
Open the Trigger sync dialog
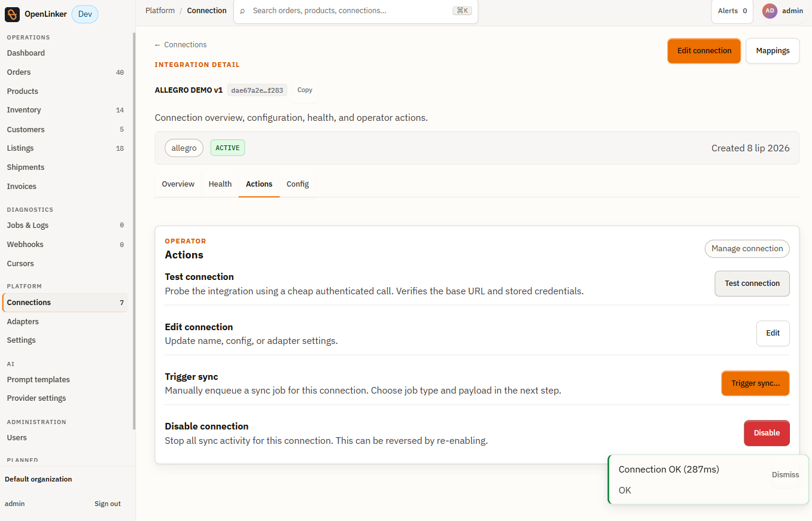click(755, 383)
